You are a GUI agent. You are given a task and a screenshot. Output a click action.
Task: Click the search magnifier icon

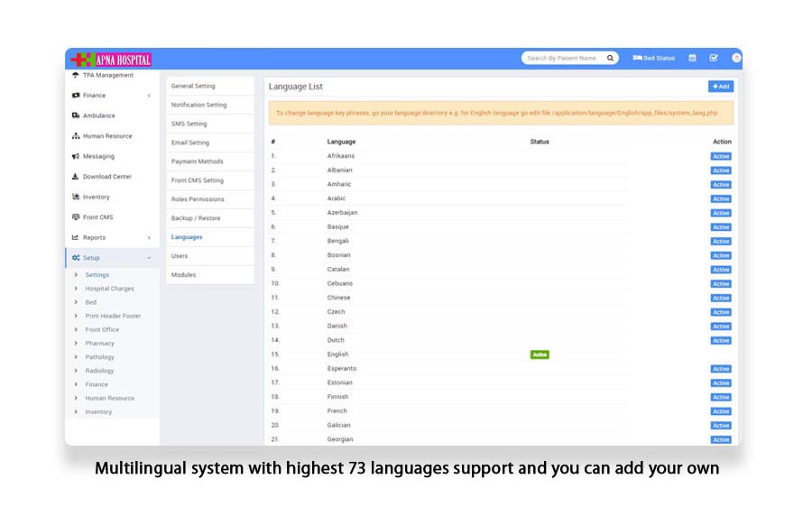(x=610, y=58)
